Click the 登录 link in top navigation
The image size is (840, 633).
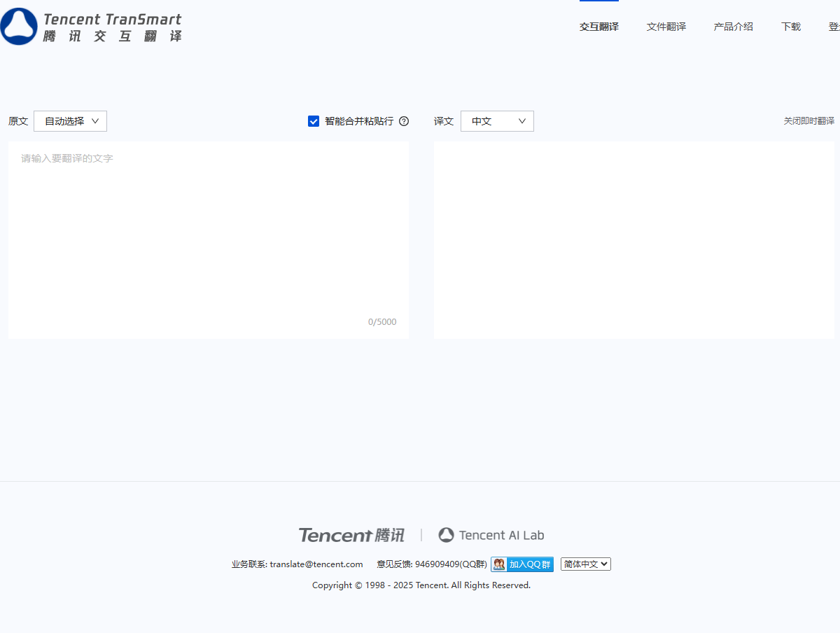point(834,27)
